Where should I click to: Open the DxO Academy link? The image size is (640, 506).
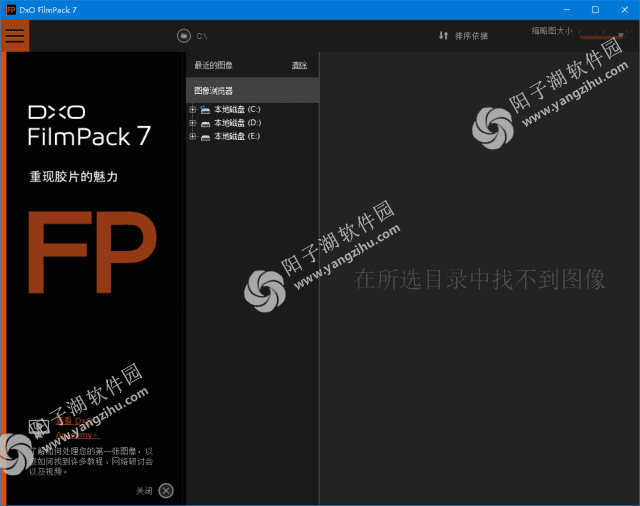click(x=77, y=428)
